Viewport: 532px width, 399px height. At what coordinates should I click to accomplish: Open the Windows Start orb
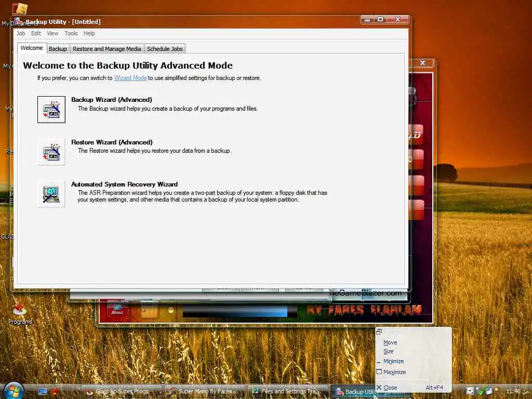click(x=14, y=391)
